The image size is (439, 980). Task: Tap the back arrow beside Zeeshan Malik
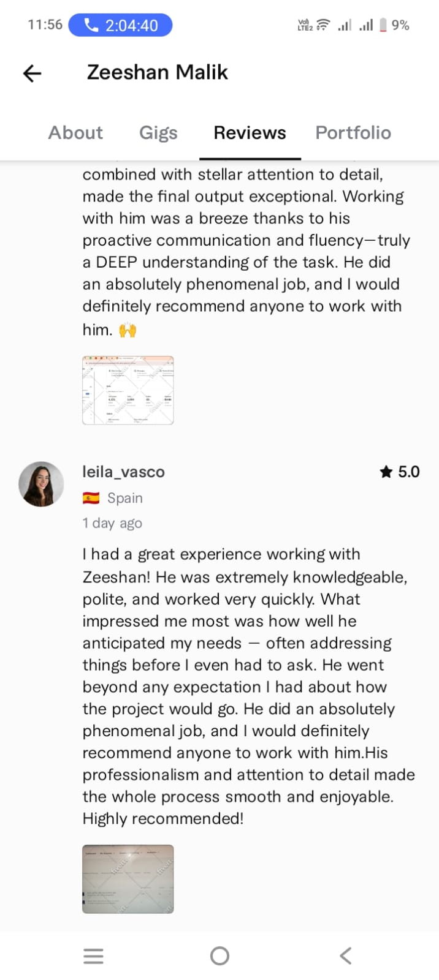click(32, 73)
